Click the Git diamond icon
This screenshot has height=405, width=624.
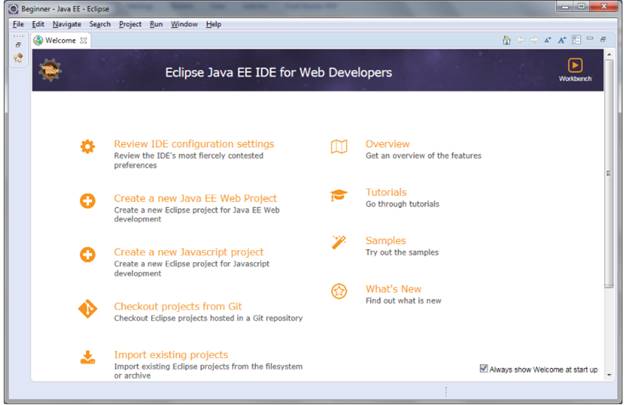(88, 309)
